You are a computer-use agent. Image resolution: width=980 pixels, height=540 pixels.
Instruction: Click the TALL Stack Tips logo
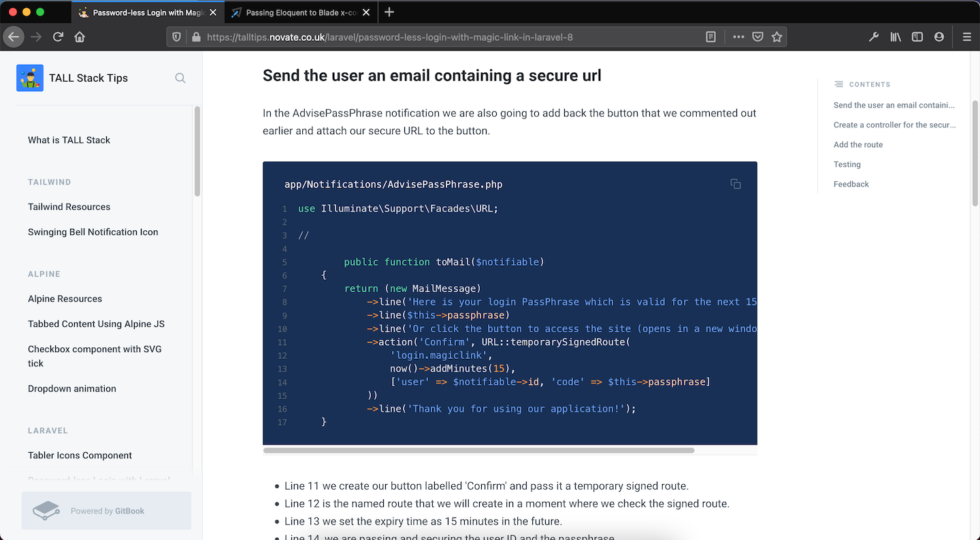point(30,78)
